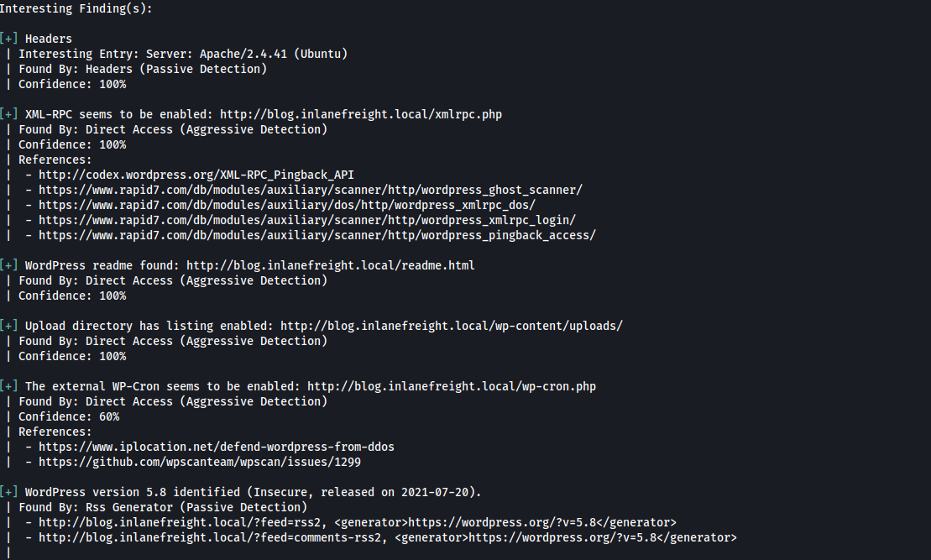The height and width of the screenshot is (560, 931).
Task: Open the rapid7 wordpress_xmlrpc_login reference link
Action: (x=307, y=220)
